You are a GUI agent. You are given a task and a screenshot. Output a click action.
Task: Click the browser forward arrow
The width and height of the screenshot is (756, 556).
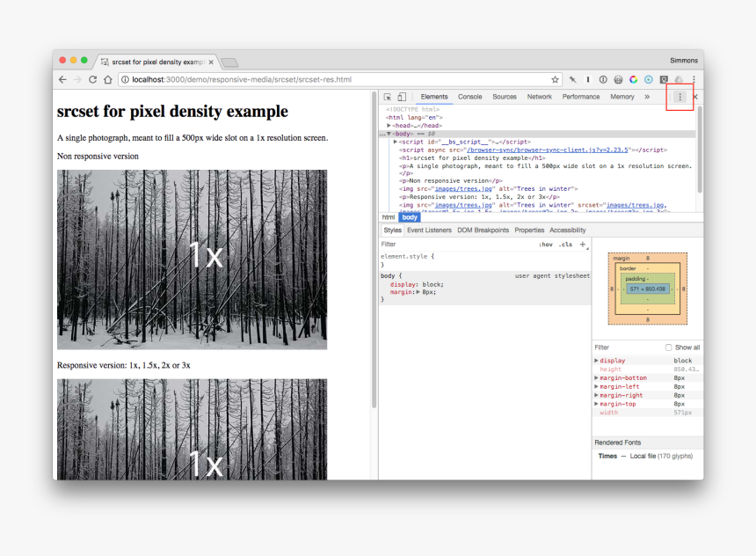pyautogui.click(x=77, y=80)
